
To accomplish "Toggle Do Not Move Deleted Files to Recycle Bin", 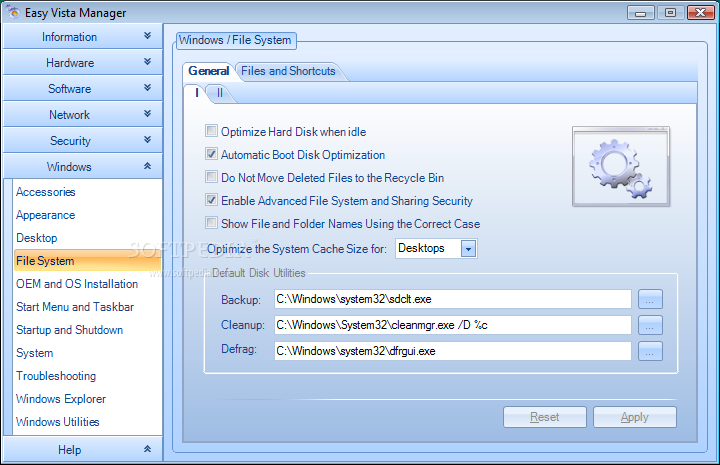I will coord(211,177).
